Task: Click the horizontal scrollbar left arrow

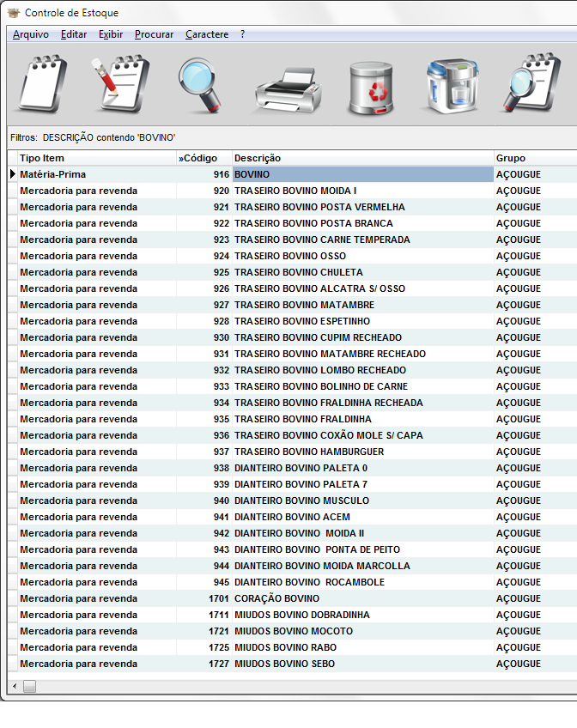Action: (x=13, y=686)
